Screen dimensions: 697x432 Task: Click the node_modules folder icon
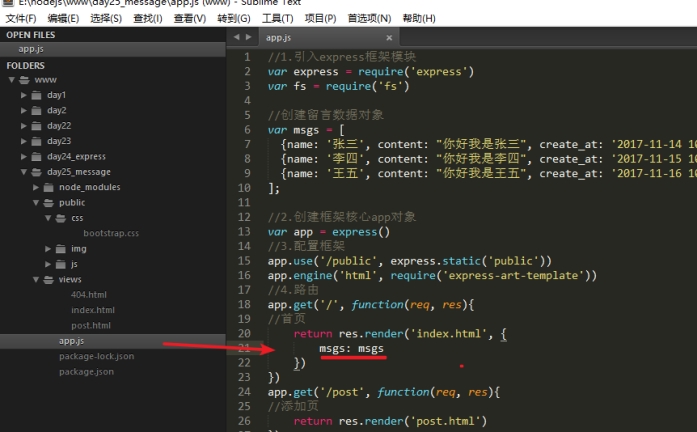pos(49,187)
